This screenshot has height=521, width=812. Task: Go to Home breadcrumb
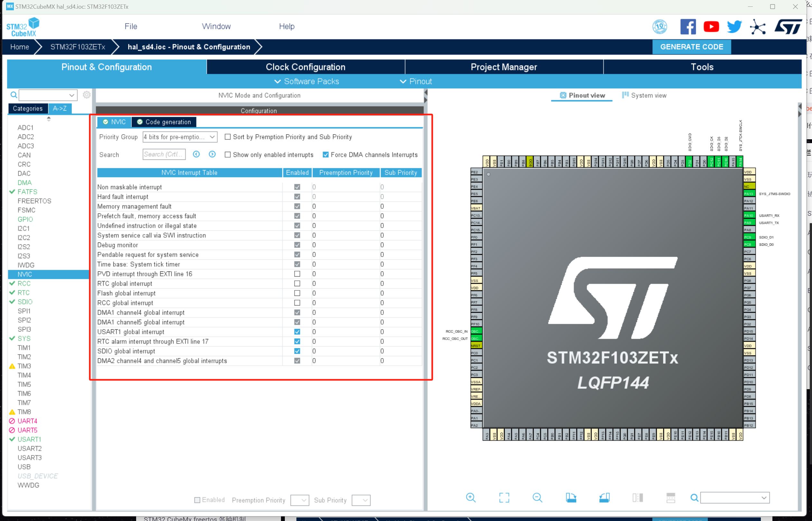[20, 47]
